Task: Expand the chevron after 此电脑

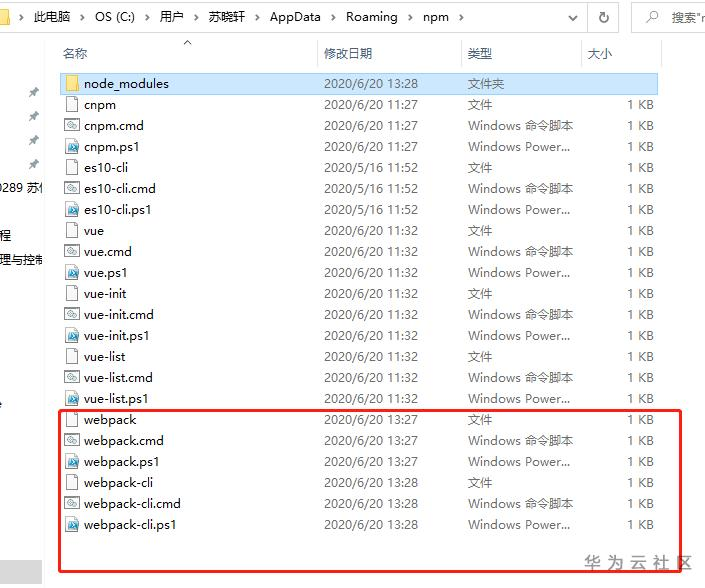Action: coord(82,18)
